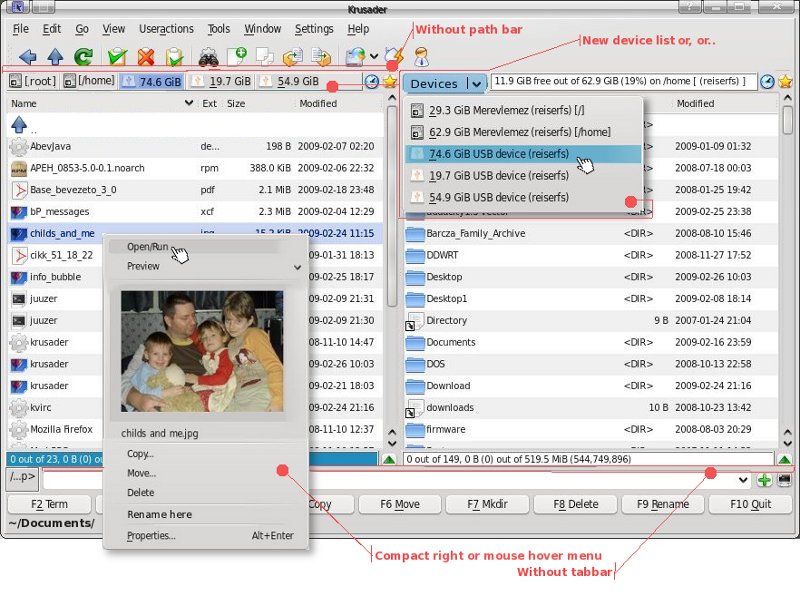Switch to the [/home] device tab
This screenshot has width=800, height=596.
(x=90, y=81)
